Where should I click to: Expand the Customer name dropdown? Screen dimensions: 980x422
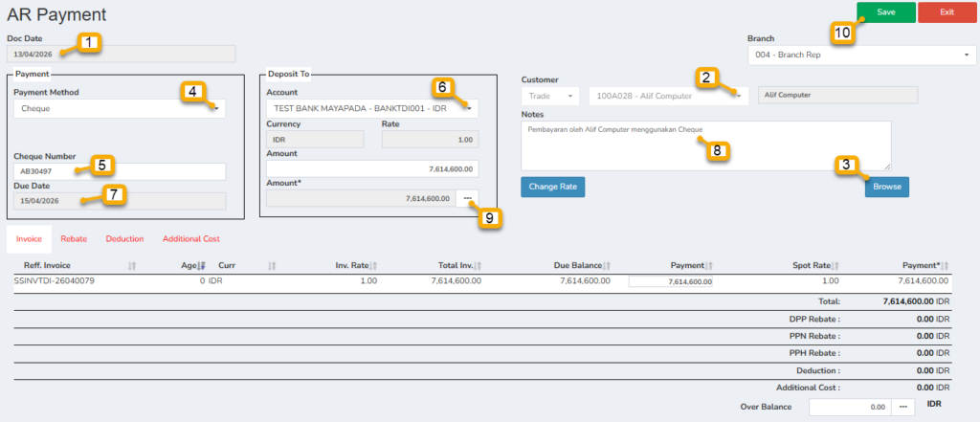670,96
